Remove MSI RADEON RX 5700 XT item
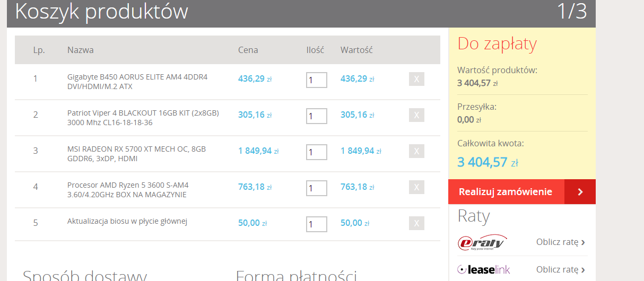This screenshot has width=644, height=281. point(416,152)
